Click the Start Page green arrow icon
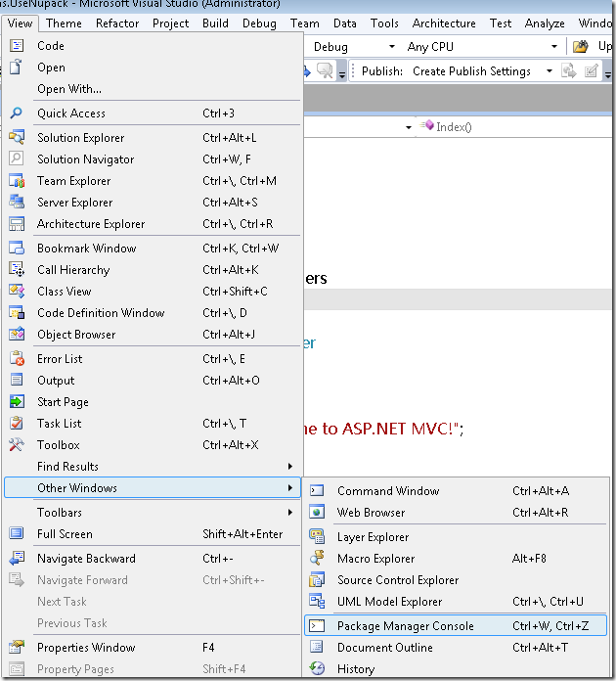Viewport: 616px width, 681px height. click(17, 402)
